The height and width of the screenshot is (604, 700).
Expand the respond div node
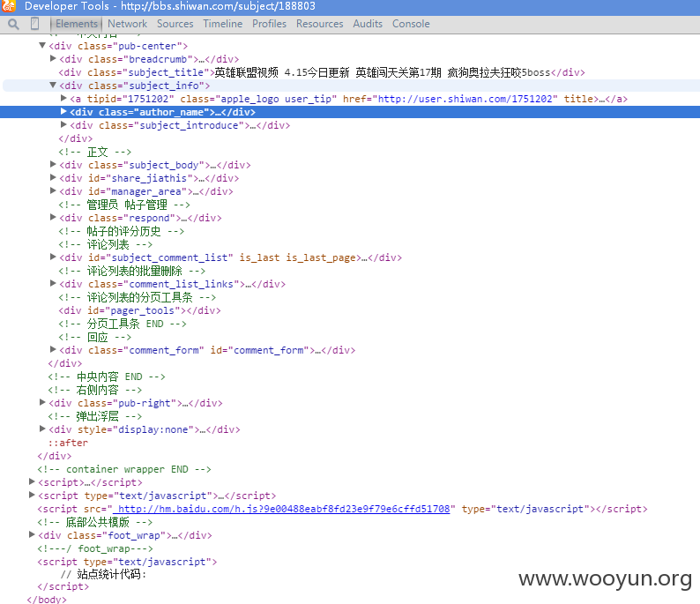(x=53, y=218)
